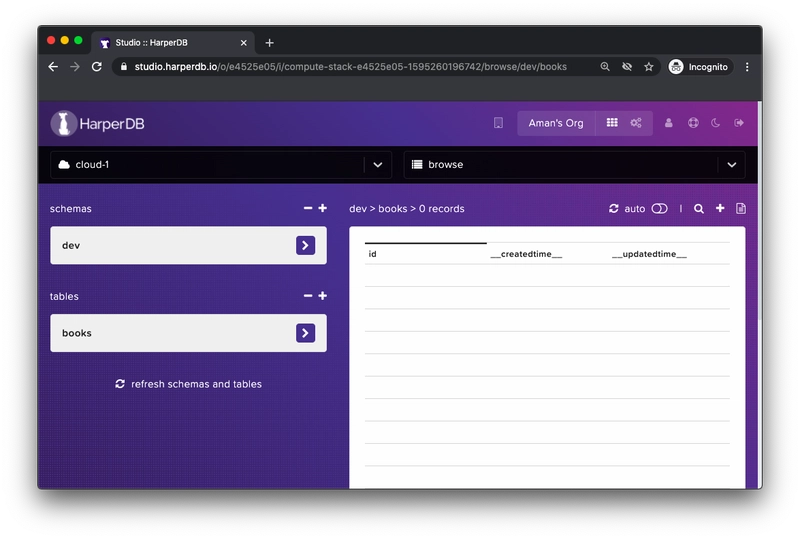Open organization settings gears icon
The width and height of the screenshot is (800, 539).
(636, 122)
